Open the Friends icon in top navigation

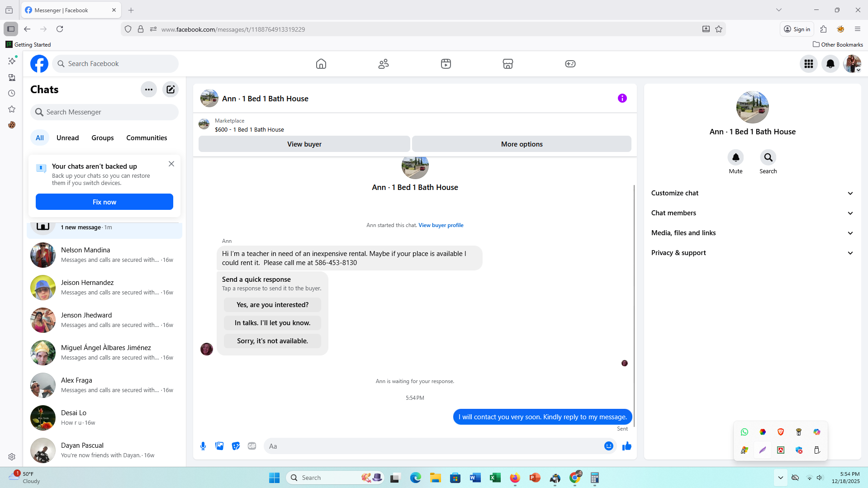click(384, 64)
